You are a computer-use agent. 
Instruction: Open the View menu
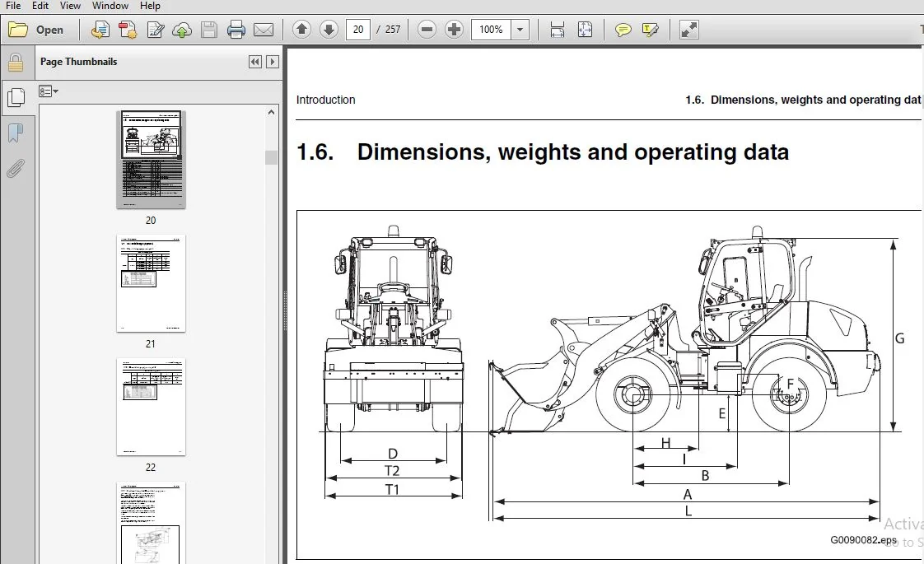point(70,6)
